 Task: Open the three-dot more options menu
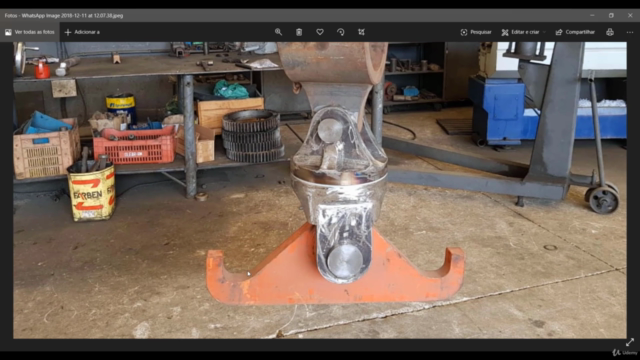[x=630, y=32]
